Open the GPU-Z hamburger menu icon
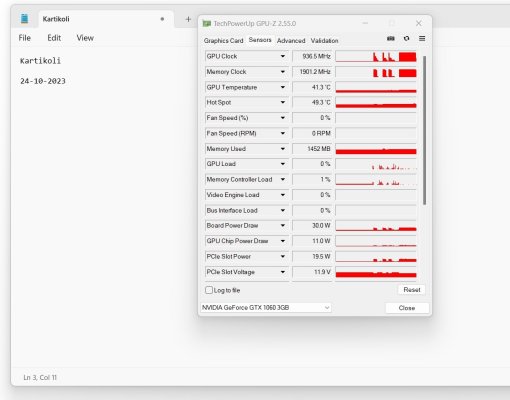Image resolution: width=510 pixels, height=400 pixels. [422, 39]
